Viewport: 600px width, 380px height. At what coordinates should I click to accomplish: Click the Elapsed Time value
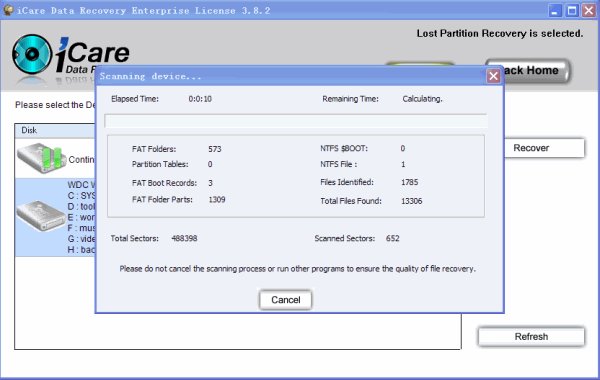point(200,99)
